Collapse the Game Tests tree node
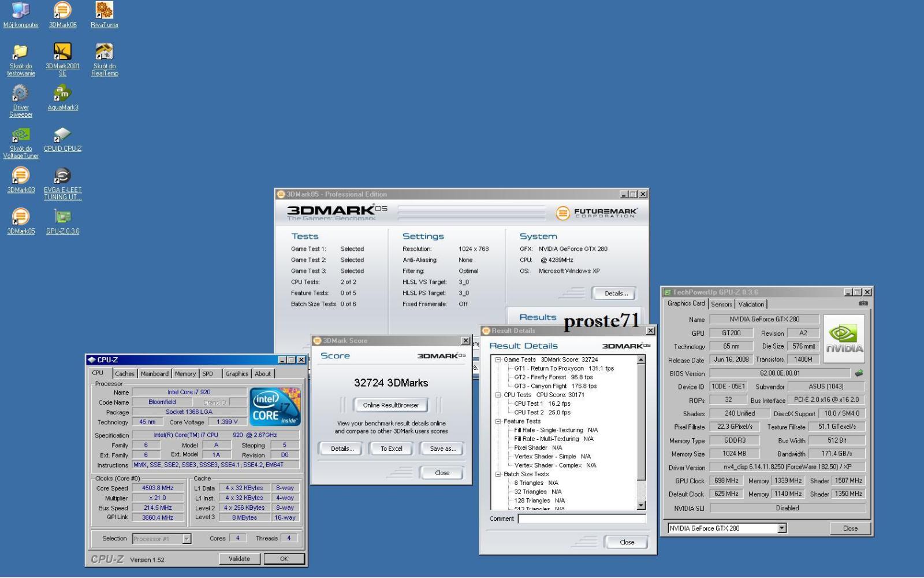The width and height of the screenshot is (924, 578). coord(498,360)
